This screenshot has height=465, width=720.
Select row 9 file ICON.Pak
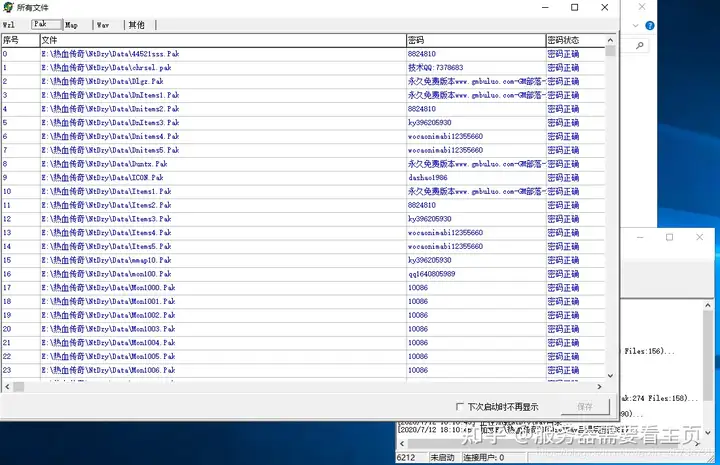(102, 178)
